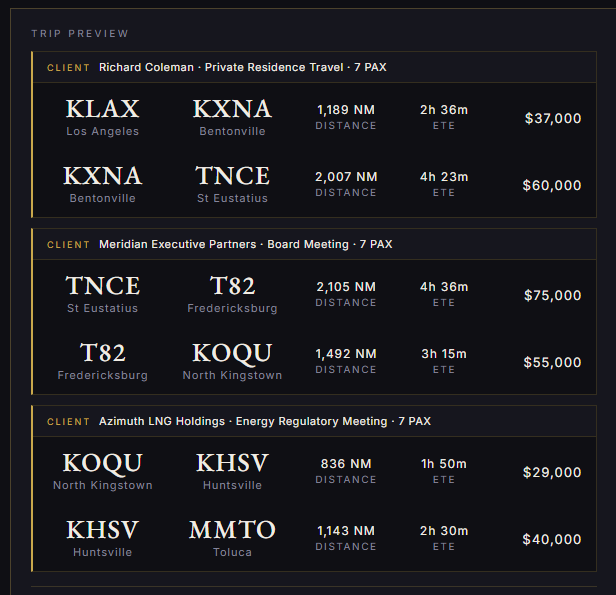
Task: Click the KHSV Huntsville arrival in fifth leg
Action: (232, 463)
